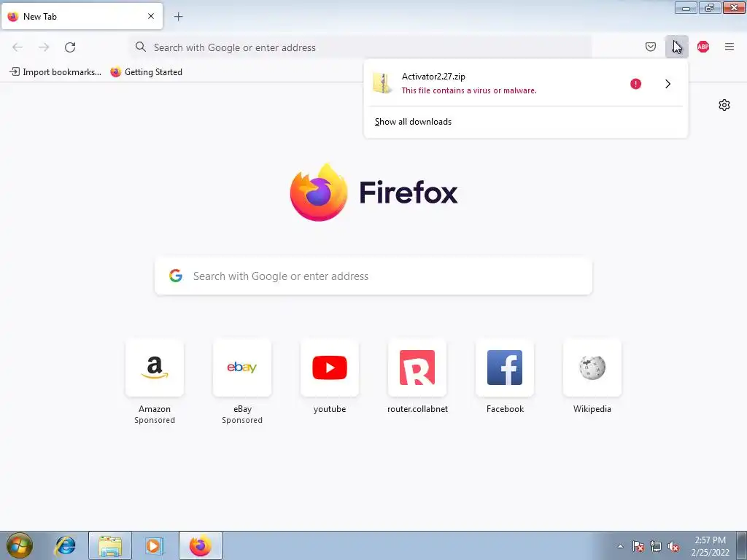Click the malware warning message text
Image resolution: width=747 pixels, height=560 pixels.
click(469, 90)
